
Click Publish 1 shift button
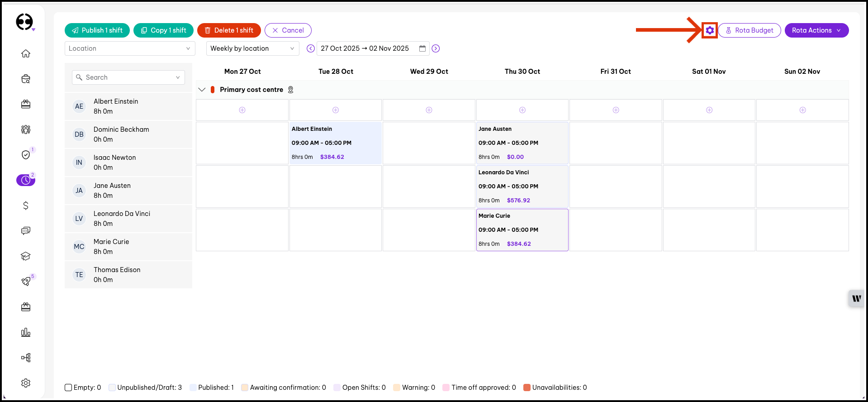tap(97, 30)
